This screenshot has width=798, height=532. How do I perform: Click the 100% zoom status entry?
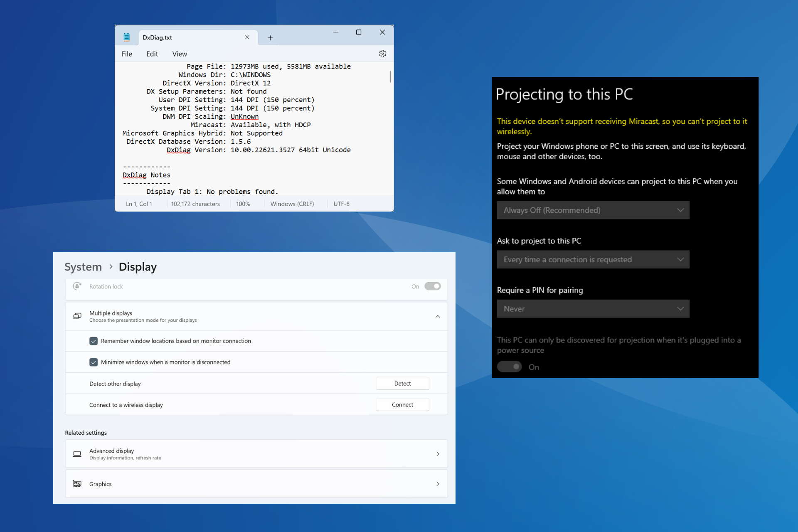(243, 204)
